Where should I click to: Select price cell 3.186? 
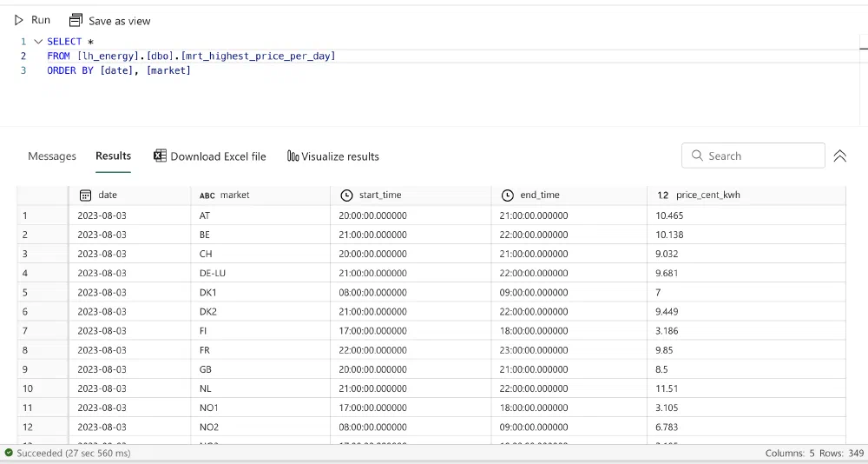pyautogui.click(x=746, y=331)
